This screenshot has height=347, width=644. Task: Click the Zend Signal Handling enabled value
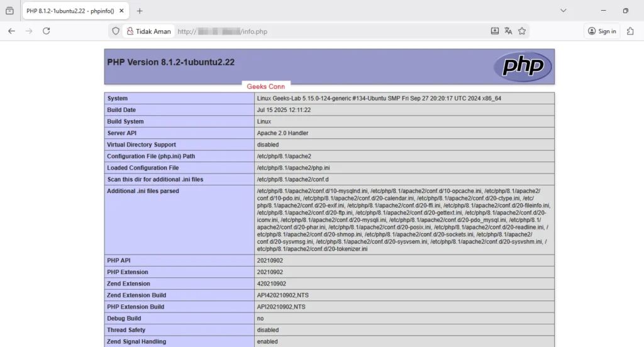pyautogui.click(x=267, y=342)
